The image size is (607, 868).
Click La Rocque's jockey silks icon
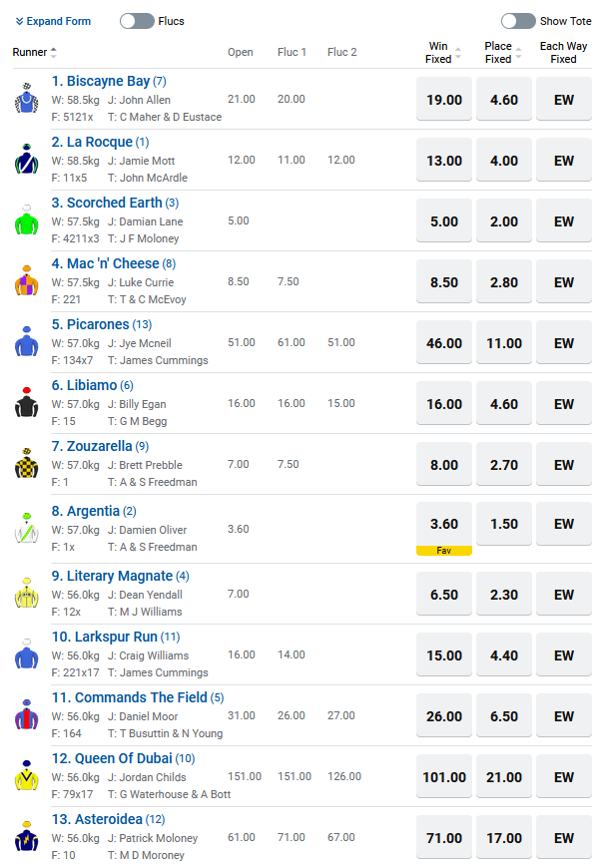coord(26,160)
